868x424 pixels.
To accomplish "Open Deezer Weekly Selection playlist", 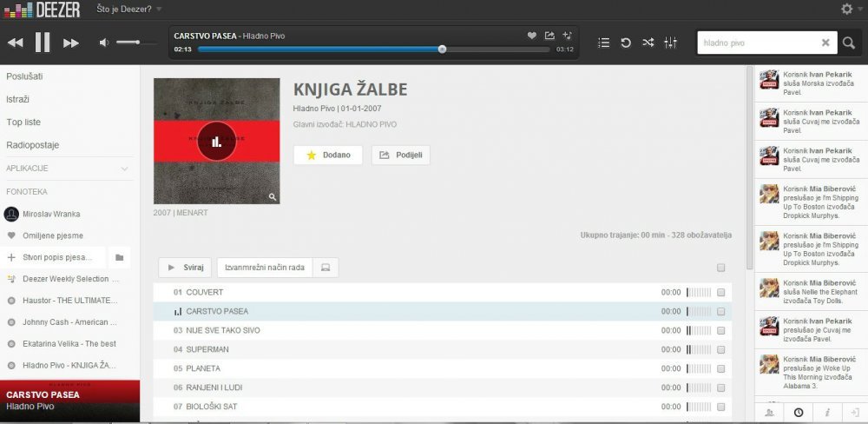I will pyautogui.click(x=70, y=279).
